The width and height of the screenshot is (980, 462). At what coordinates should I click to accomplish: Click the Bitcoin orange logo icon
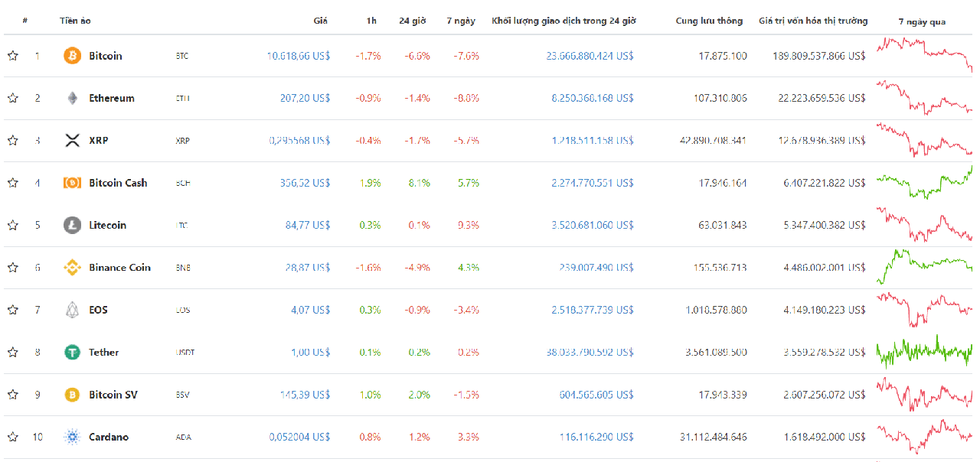[x=72, y=56]
